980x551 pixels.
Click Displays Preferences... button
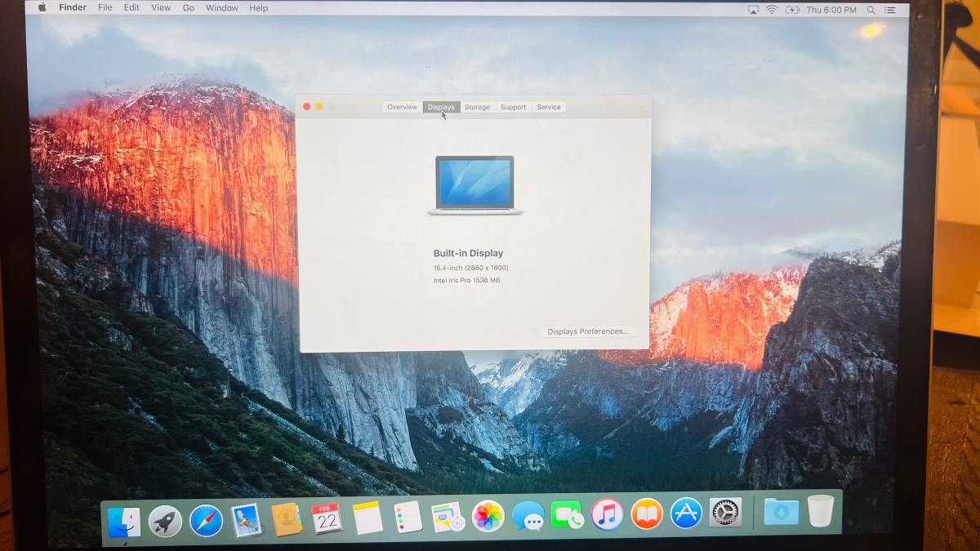click(x=588, y=331)
